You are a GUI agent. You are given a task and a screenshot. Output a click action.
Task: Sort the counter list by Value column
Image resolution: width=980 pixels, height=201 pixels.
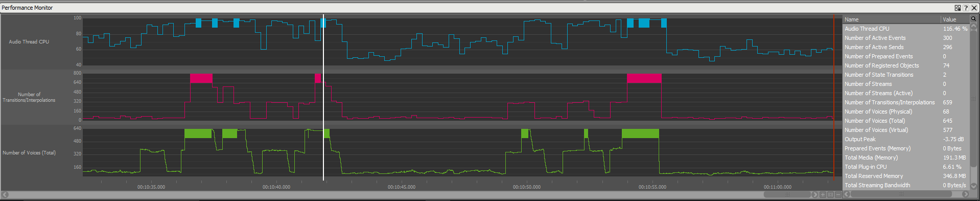point(955,19)
